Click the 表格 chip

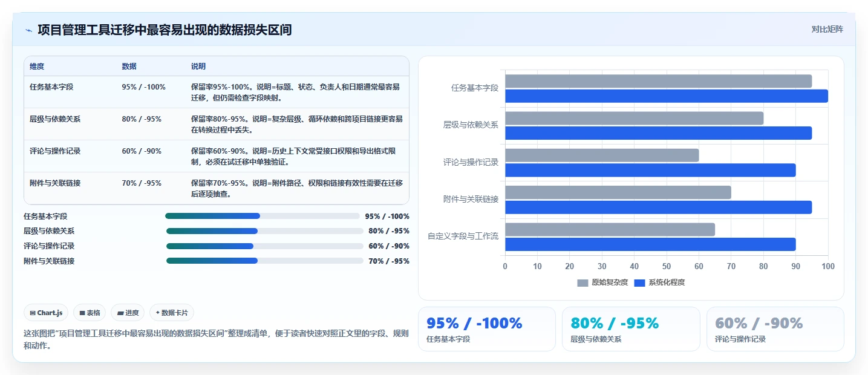point(90,313)
